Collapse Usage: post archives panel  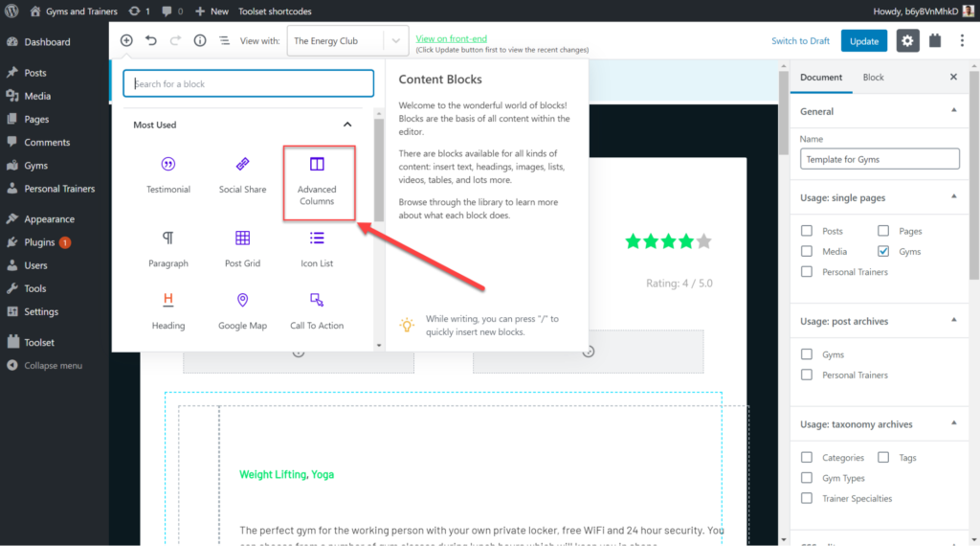pos(954,320)
